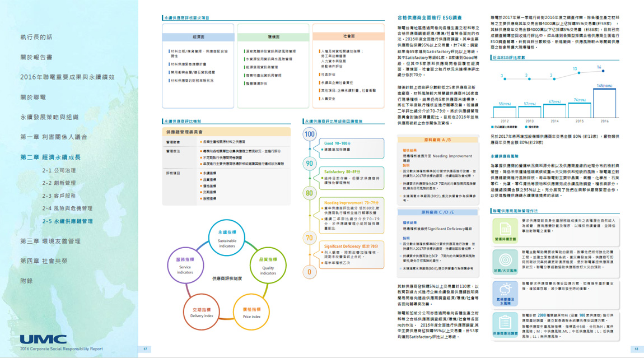Click the 地震/火災風險 target icon

[x=505, y=262]
